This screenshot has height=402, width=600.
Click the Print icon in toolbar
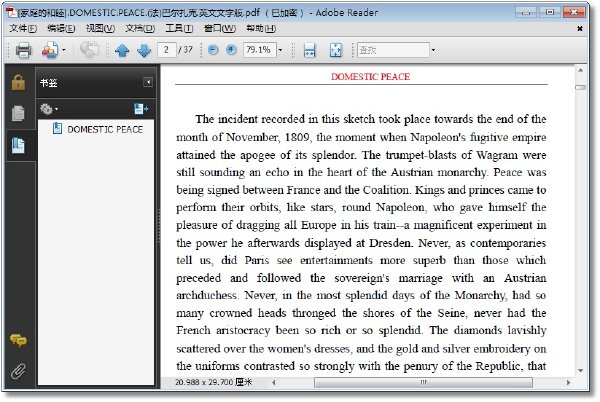23,50
